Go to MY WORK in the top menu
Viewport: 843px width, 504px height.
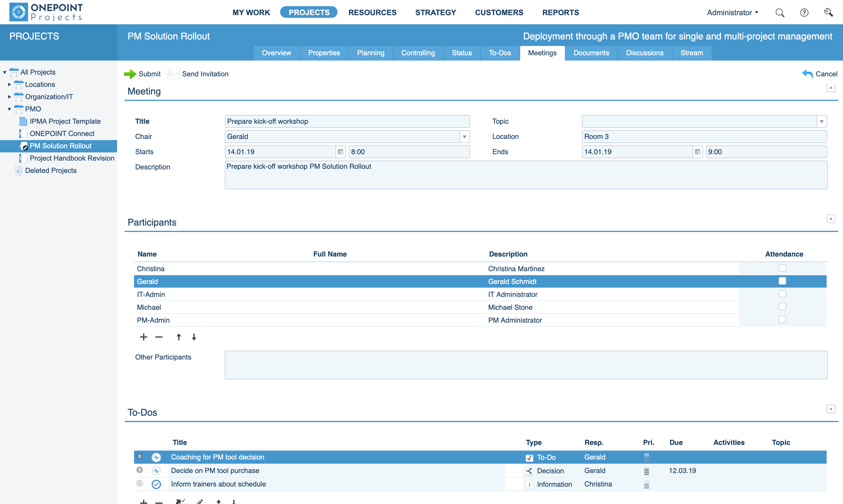[251, 13]
